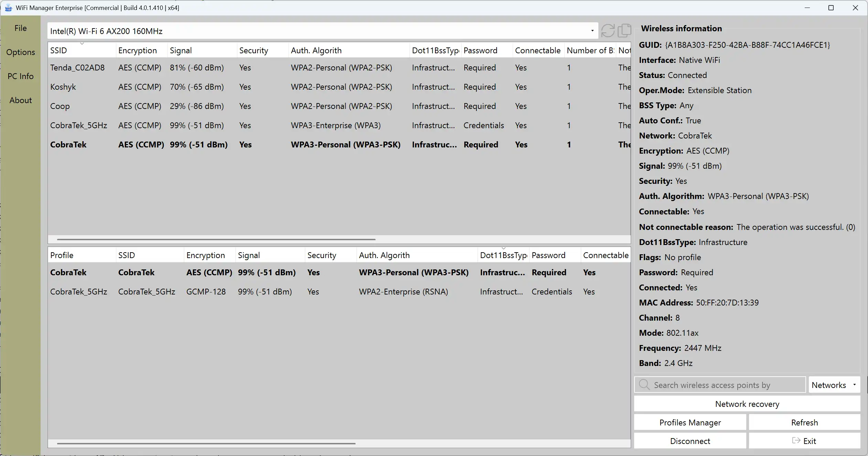Viewport: 868px width, 456px height.
Task: Click the refresh arrows icon beside adapter dropdown
Action: [608, 31]
